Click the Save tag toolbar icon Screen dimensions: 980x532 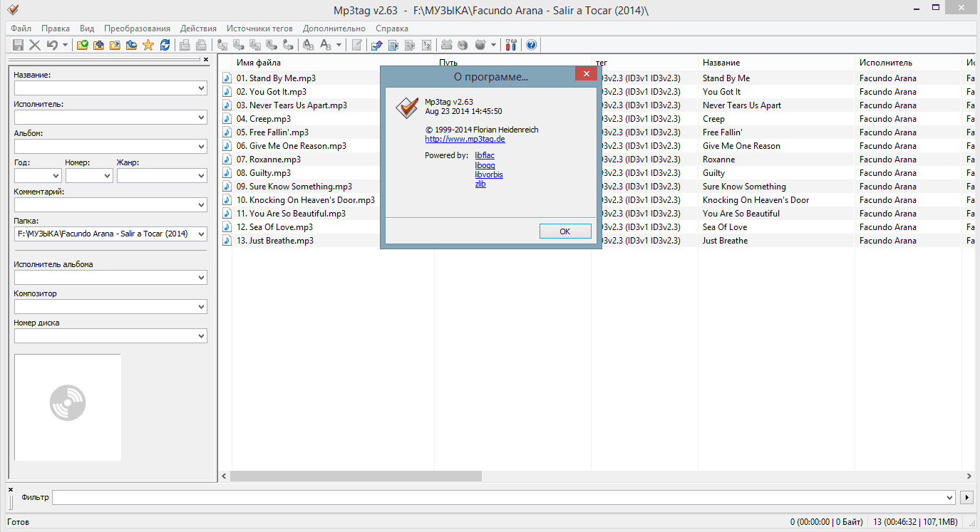[x=19, y=45]
